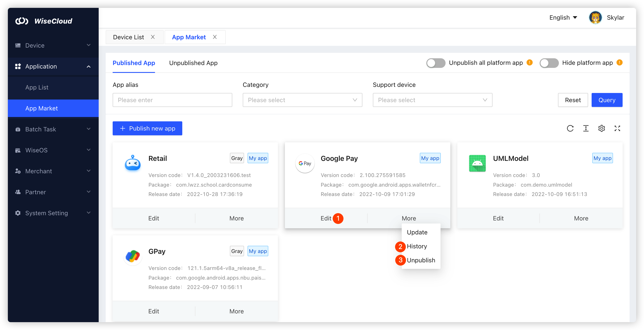Screen dimensions: 644x330
Task: Click the row density icon
Action: point(586,129)
